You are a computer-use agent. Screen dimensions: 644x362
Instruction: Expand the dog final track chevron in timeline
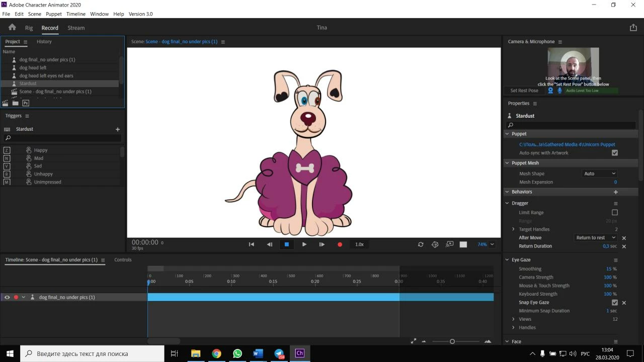23,297
